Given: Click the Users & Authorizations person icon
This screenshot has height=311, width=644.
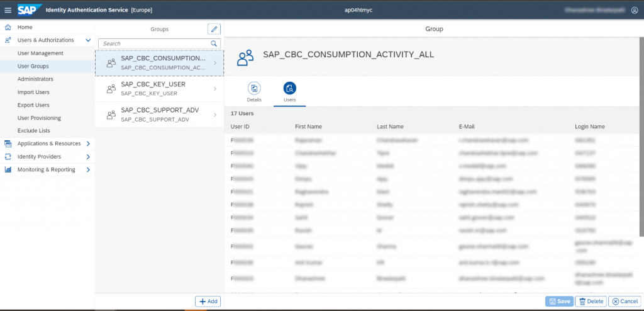Looking at the screenshot, I should 8,40.
